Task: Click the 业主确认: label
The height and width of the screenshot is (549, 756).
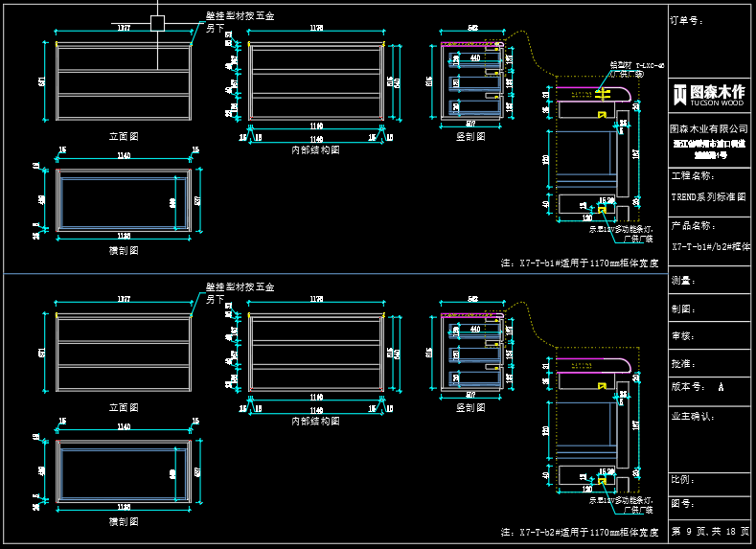Action: 693,417
